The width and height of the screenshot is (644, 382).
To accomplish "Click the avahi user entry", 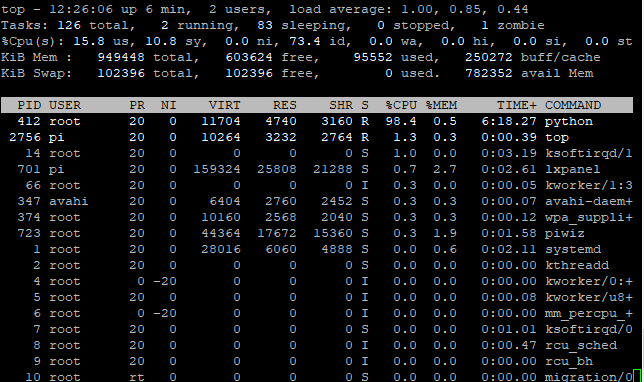I will click(69, 201).
